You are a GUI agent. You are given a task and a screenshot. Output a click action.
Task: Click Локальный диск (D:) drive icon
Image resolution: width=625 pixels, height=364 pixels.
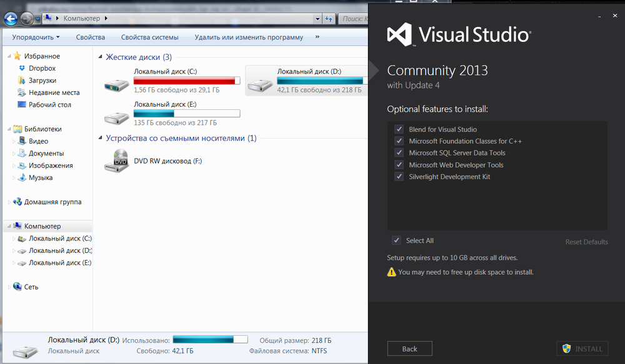click(x=260, y=85)
